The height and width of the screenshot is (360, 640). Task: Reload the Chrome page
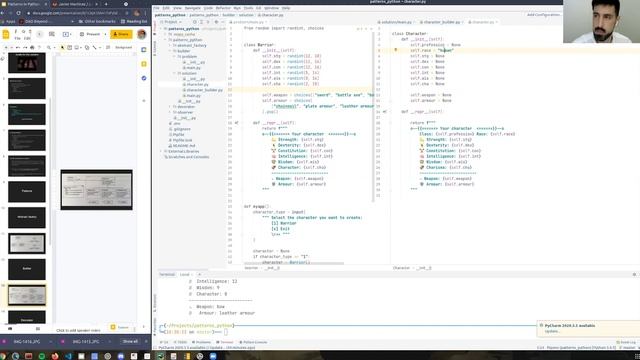coord(18,13)
